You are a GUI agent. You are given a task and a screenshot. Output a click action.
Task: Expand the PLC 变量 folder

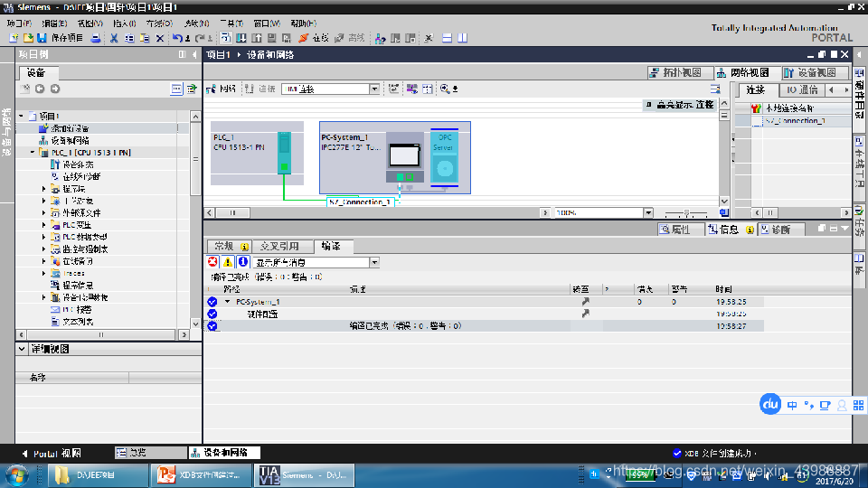tap(43, 225)
